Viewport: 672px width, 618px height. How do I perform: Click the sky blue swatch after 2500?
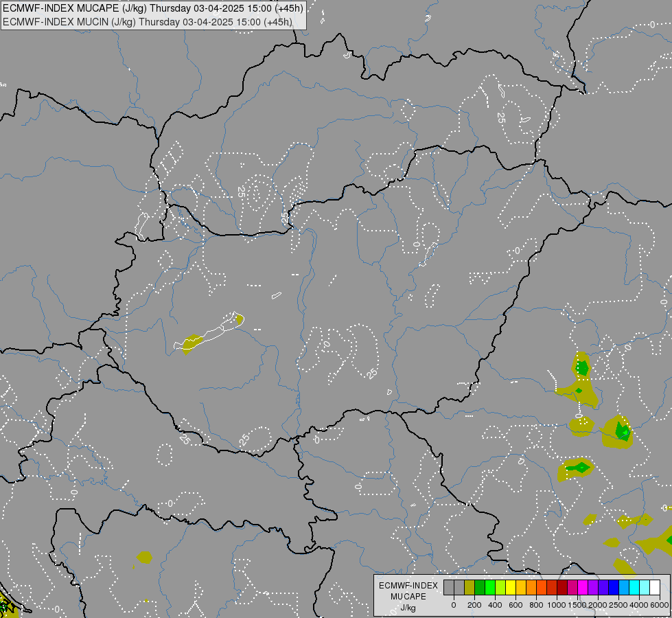[x=625, y=587]
